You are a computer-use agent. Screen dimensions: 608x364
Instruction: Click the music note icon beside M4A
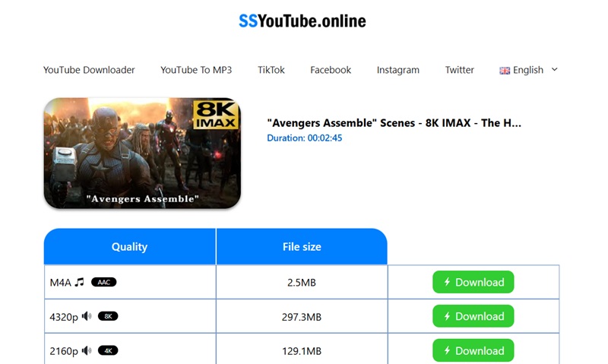[x=79, y=282]
